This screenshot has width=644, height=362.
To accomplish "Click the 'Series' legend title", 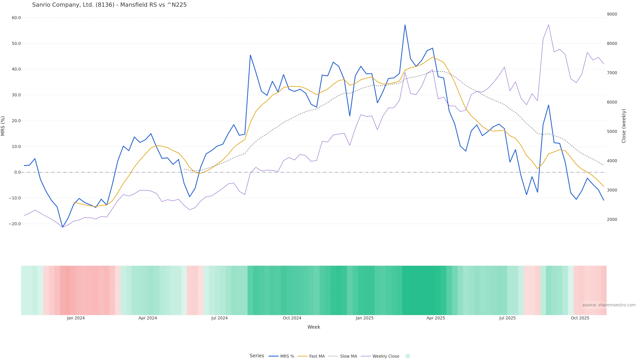I will pyautogui.click(x=257, y=356).
